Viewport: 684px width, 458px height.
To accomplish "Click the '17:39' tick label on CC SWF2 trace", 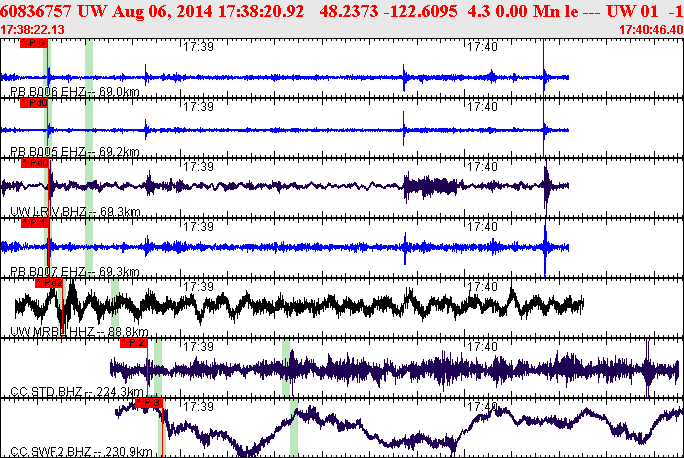I will pos(198,407).
